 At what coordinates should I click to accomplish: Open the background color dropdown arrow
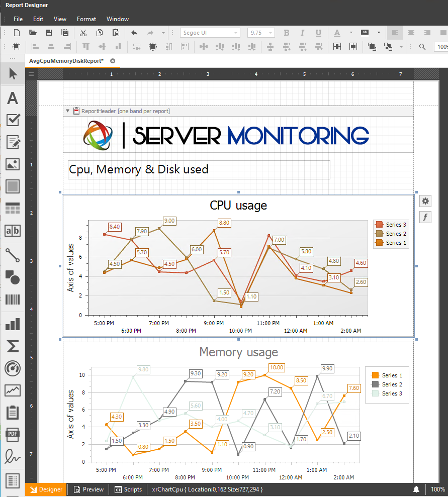point(379,33)
